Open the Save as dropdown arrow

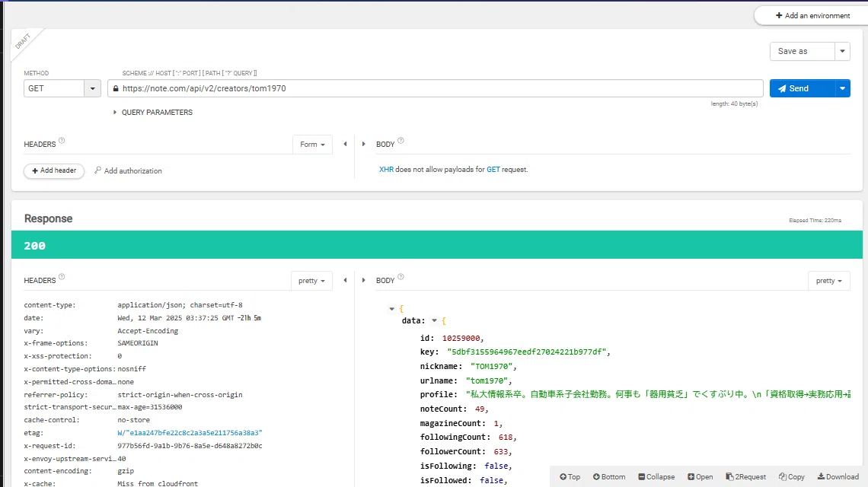[843, 51]
